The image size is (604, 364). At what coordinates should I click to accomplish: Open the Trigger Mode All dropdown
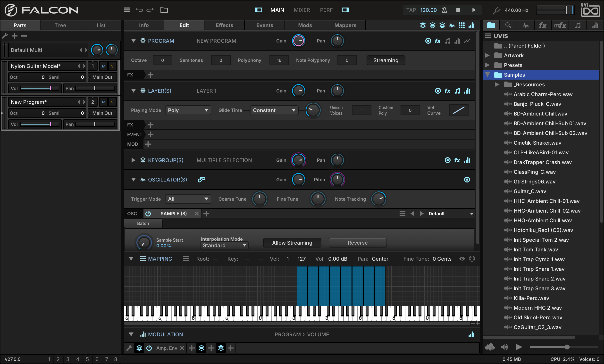[188, 199]
